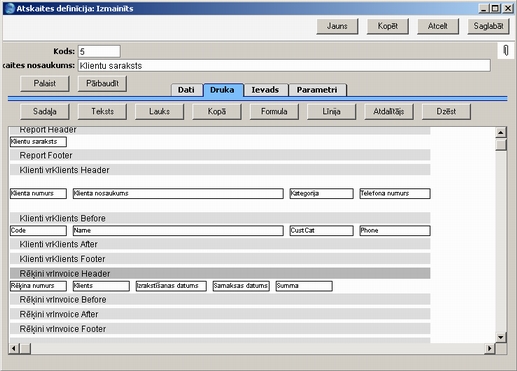This screenshot has width=517, height=371.
Task: Click the Kopēt button at top
Action: coord(387,26)
